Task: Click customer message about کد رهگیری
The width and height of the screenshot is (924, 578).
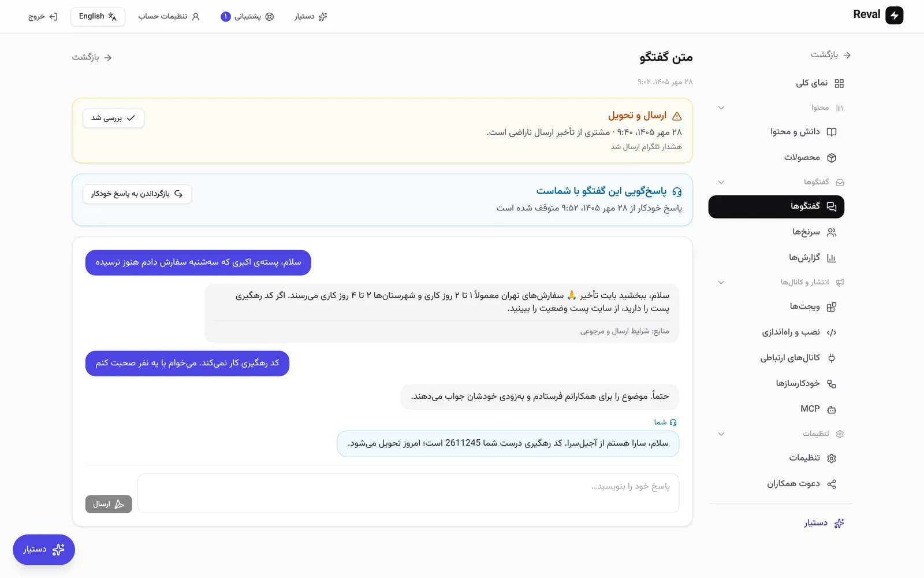Action: coord(187,364)
